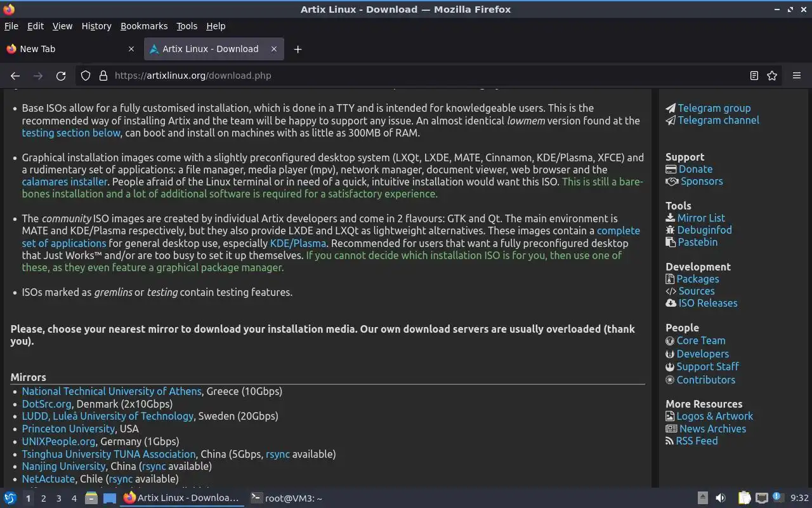The height and width of the screenshot is (508, 812).
Task: Open Tsinghua University TUNA Association mirror
Action: (x=108, y=454)
